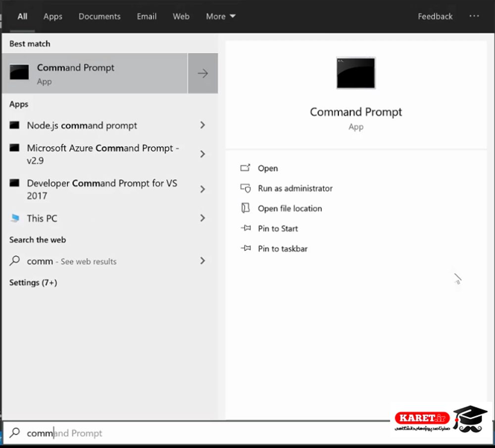This screenshot has width=495, height=448.
Task: Click the Pin to taskbar pin icon
Action: [246, 248]
